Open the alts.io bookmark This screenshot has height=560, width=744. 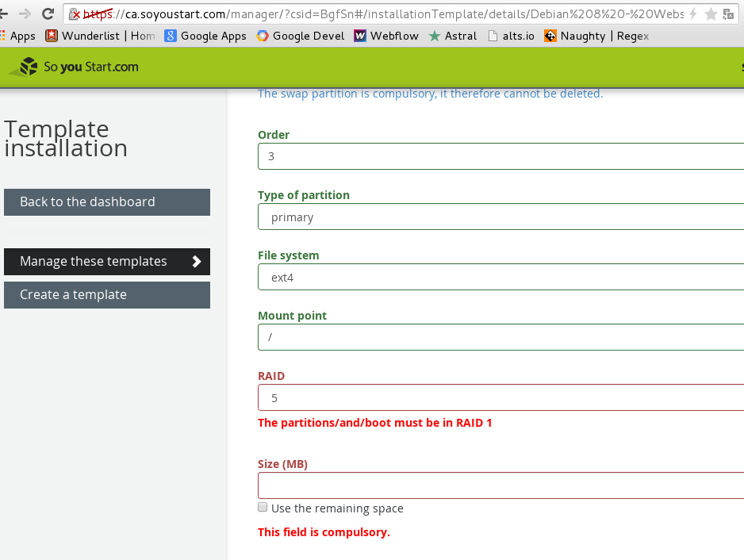[511, 36]
